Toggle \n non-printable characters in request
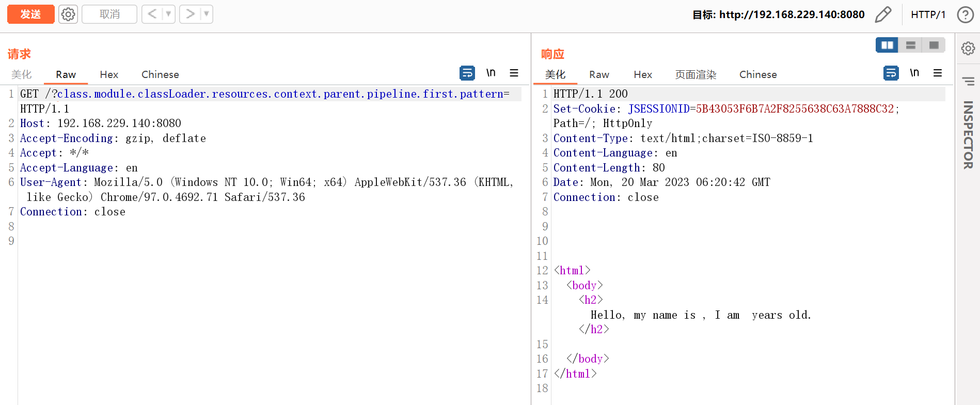This screenshot has height=405, width=980. coord(491,73)
